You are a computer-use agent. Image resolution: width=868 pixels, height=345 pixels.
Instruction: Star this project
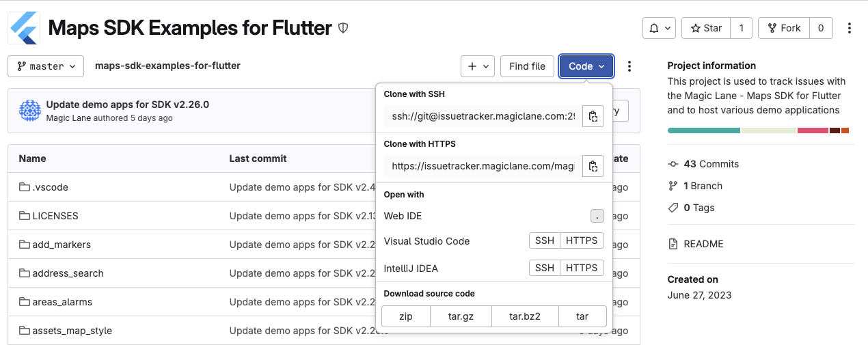(x=707, y=28)
